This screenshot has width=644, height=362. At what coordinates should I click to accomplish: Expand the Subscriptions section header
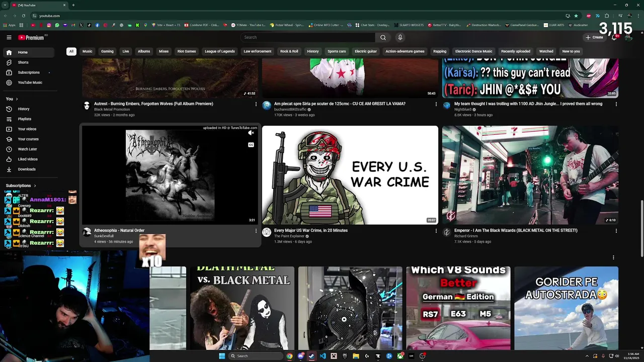21,186
